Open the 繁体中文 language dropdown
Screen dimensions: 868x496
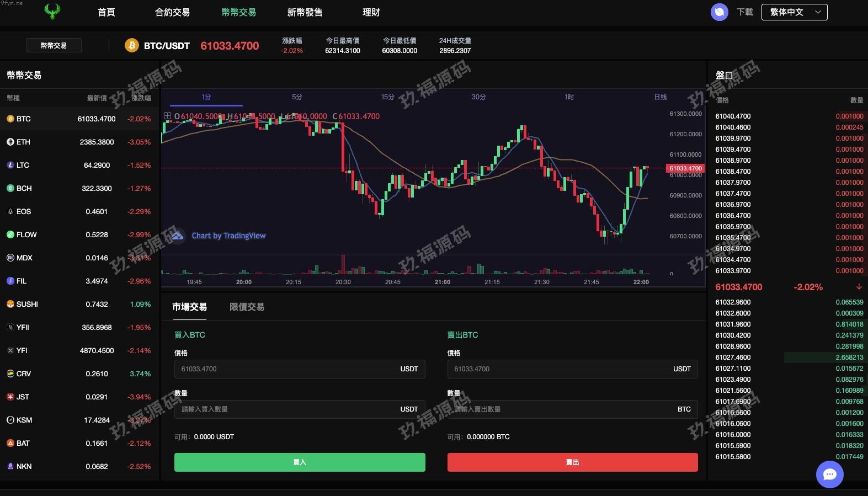tap(794, 12)
